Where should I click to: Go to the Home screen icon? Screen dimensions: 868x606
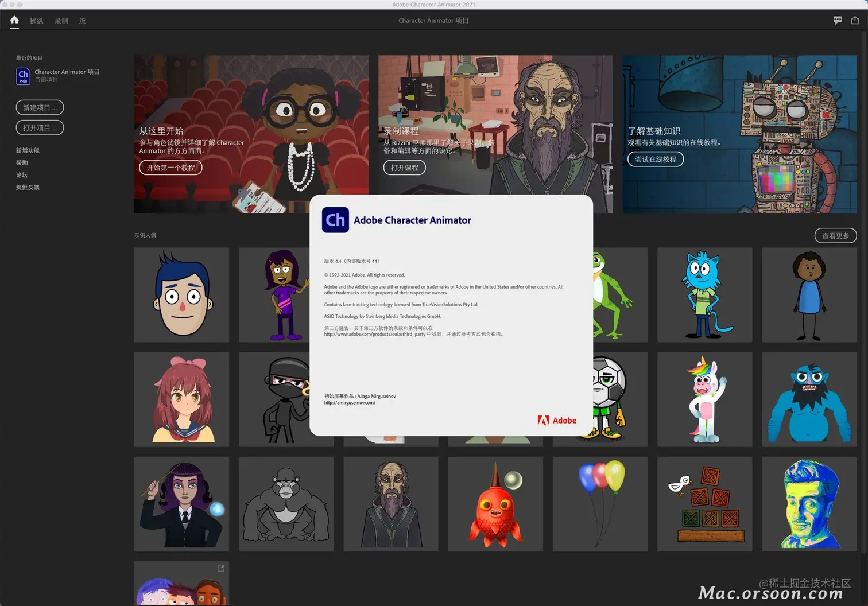(x=14, y=20)
